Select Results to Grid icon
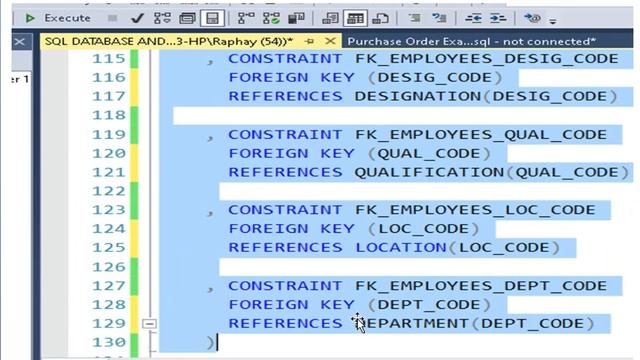The height and width of the screenshot is (360, 640). [x=355, y=18]
